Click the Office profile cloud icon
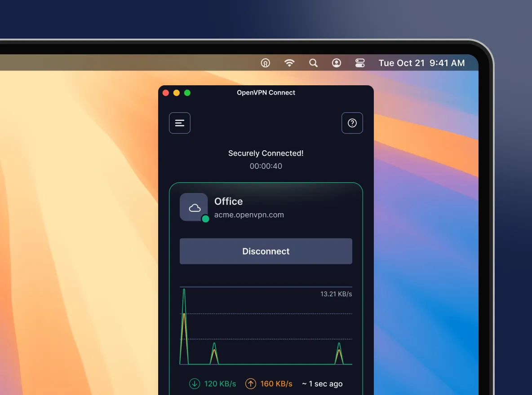 [x=194, y=207]
